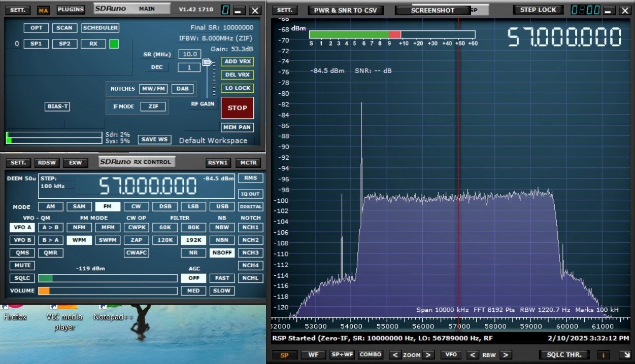This screenshot has width=635, height=364.
Task: Toggle the MUTE button
Action: coord(22,266)
